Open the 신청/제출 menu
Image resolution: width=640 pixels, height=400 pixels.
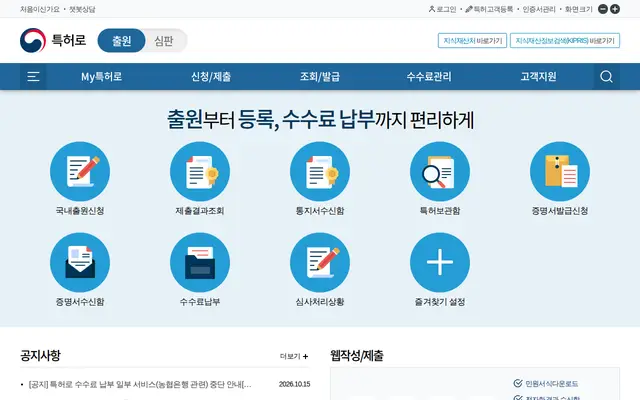[211, 76]
